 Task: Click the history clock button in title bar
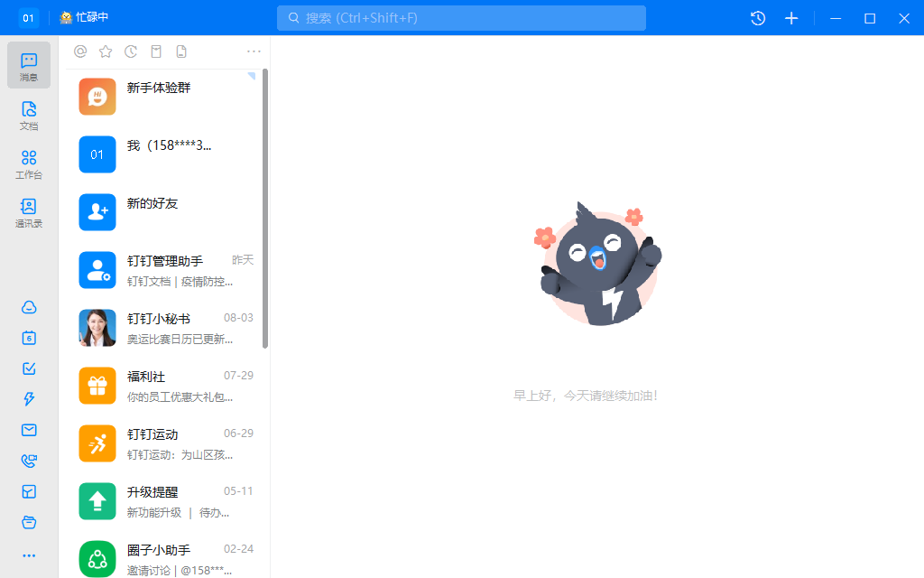point(757,17)
